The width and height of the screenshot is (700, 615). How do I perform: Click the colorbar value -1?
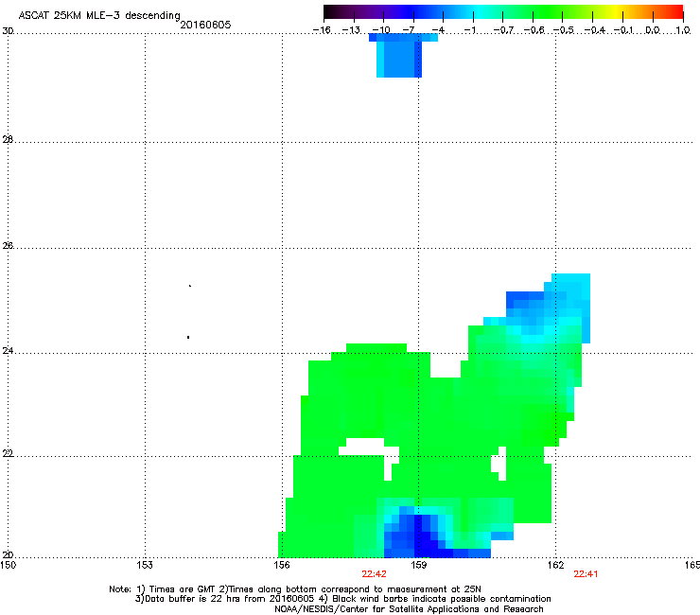click(x=469, y=30)
